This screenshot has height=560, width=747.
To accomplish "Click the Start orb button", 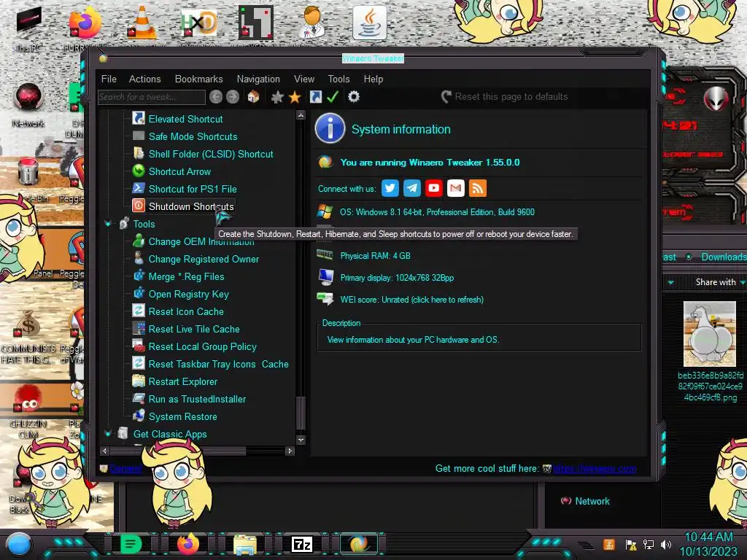I will tap(19, 544).
